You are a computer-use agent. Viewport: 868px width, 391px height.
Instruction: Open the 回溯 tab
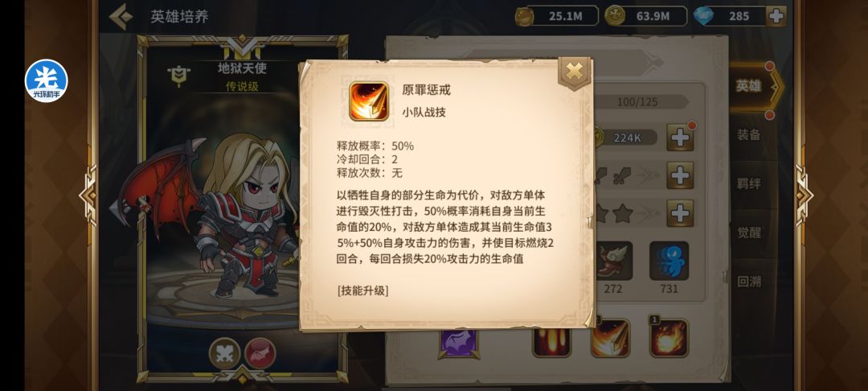[x=748, y=282]
